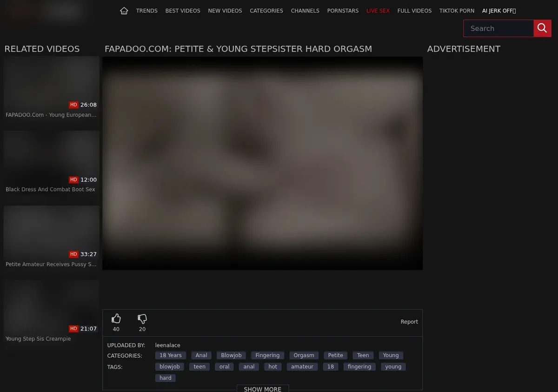Open the red LIVE SEX link

[x=378, y=11]
